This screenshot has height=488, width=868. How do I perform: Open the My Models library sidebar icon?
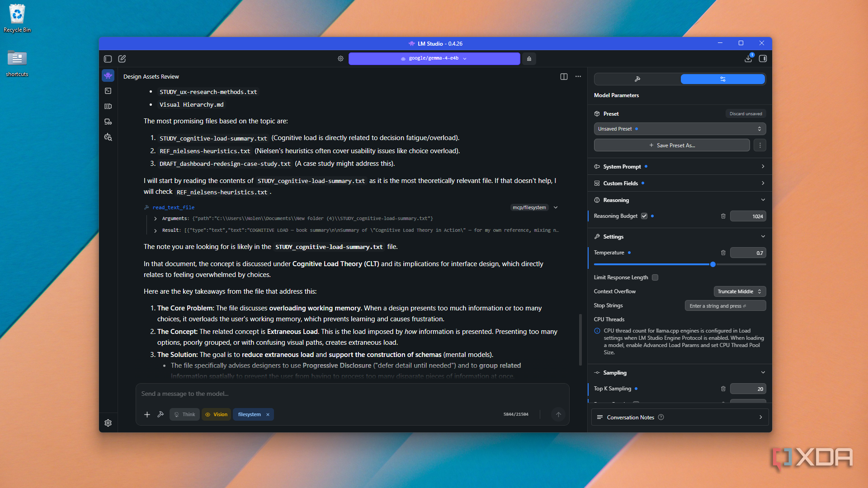click(x=108, y=106)
